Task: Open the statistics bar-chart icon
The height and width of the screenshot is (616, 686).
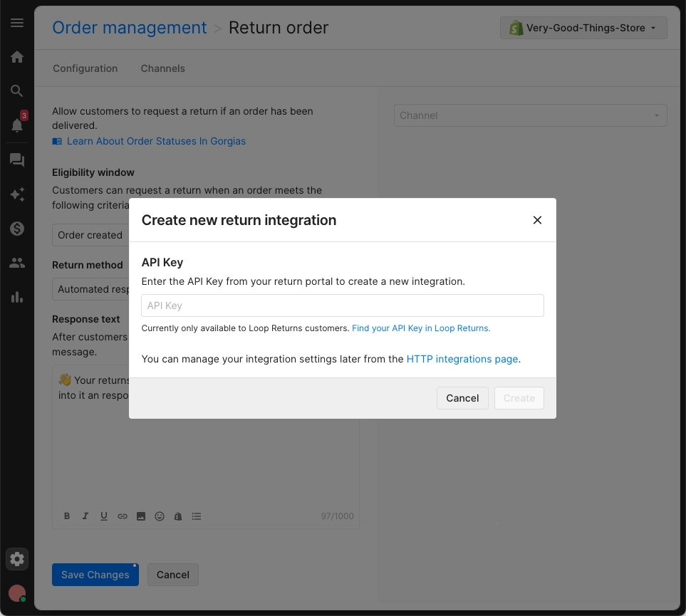Action: [x=16, y=296]
